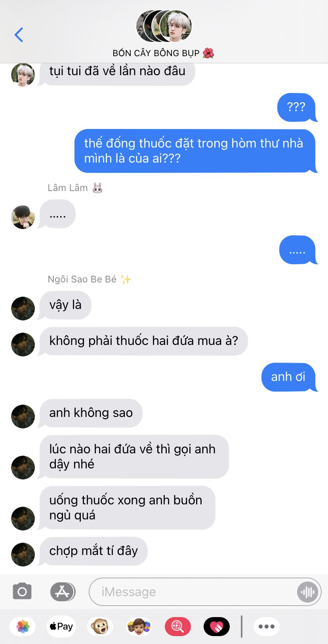Toggle the App Store apps drawer icon
328x644 pixels.
coord(63,592)
